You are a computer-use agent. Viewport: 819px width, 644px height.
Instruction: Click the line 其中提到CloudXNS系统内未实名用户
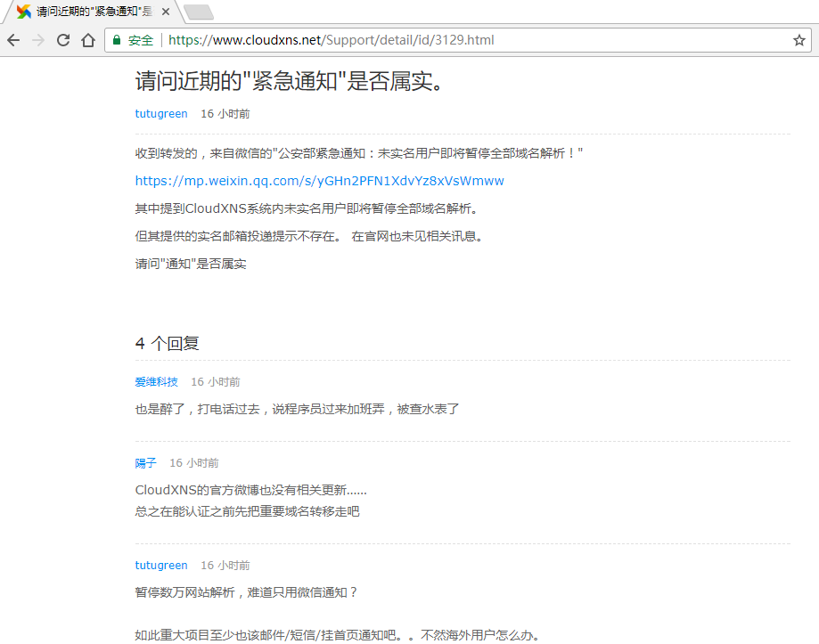click(x=307, y=208)
